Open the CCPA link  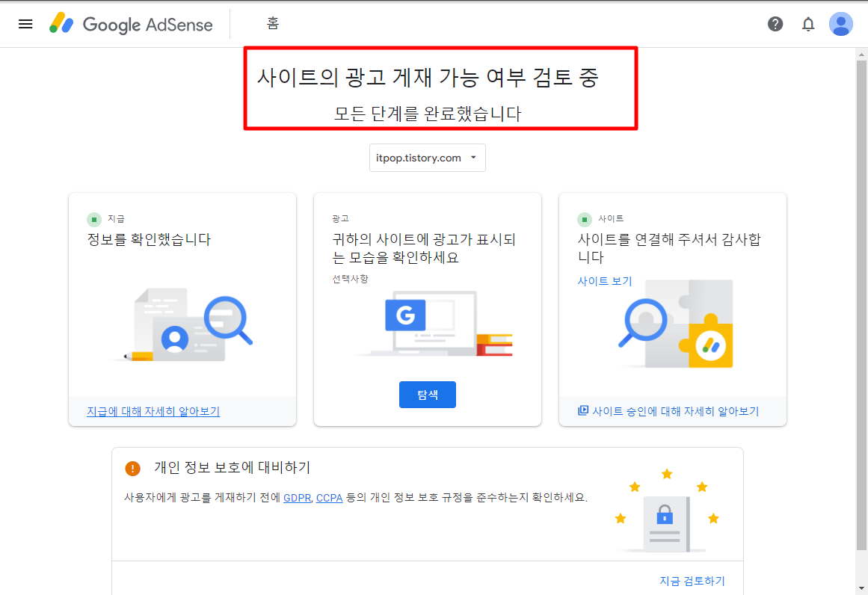330,498
